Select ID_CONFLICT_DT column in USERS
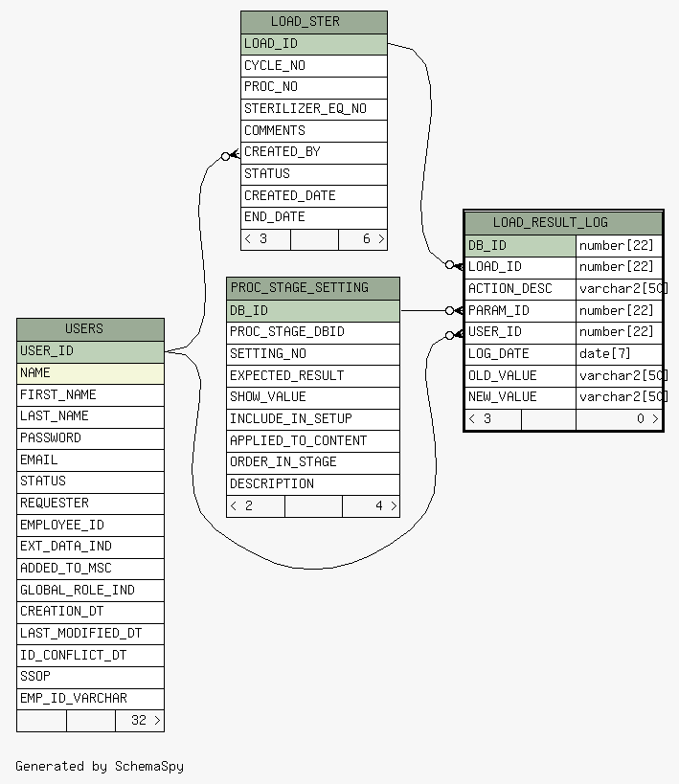The image size is (679, 784). (90, 656)
